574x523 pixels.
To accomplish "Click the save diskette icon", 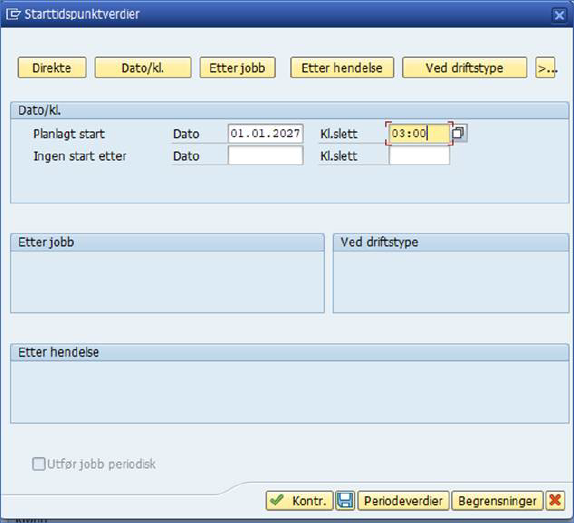I will pyautogui.click(x=345, y=500).
